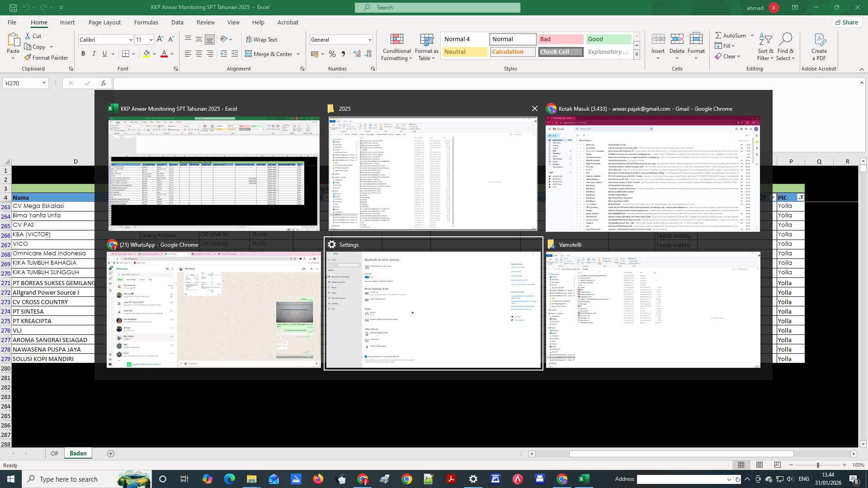Image resolution: width=868 pixels, height=488 pixels.
Task: Click the Sort & Filter icon
Action: 765,45
